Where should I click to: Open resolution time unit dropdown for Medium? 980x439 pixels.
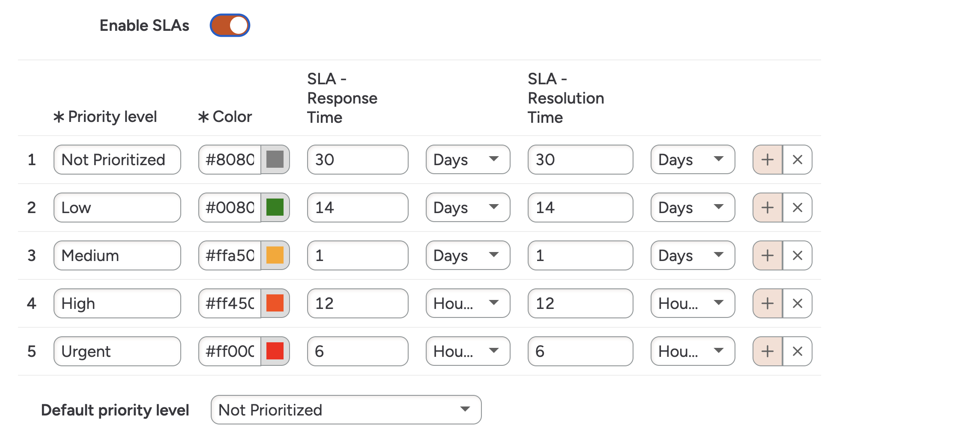[693, 255]
